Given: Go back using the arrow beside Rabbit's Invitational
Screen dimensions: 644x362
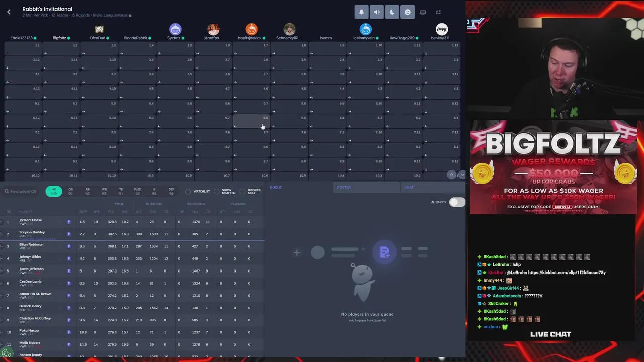Looking at the screenshot, I should [x=9, y=12].
